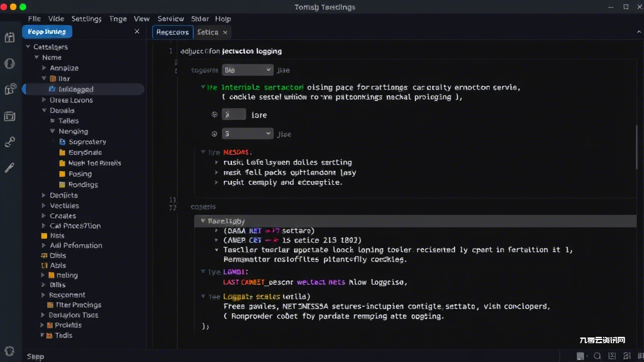
Task: Open the second '3' dropdown
Action: (x=247, y=134)
